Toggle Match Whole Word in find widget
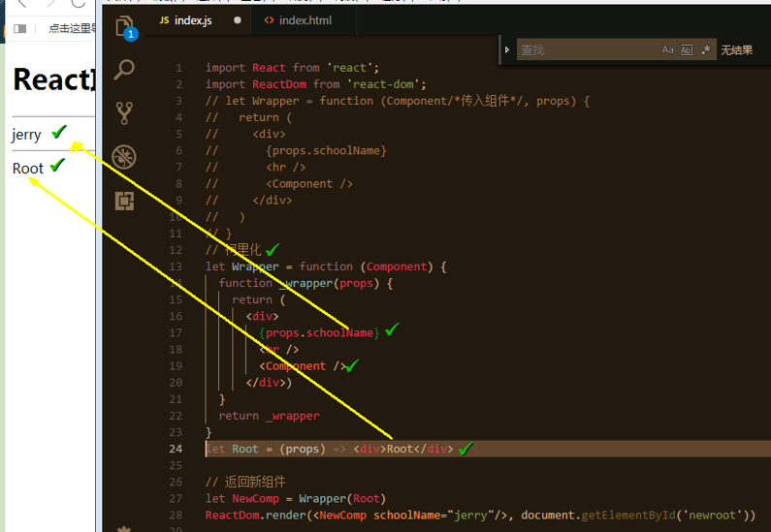 [687, 49]
